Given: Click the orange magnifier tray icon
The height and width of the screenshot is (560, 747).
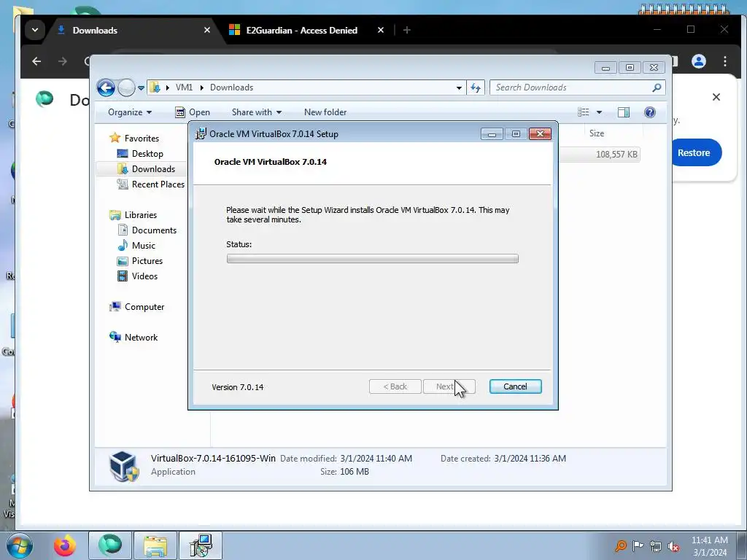Looking at the screenshot, I should [x=620, y=545].
